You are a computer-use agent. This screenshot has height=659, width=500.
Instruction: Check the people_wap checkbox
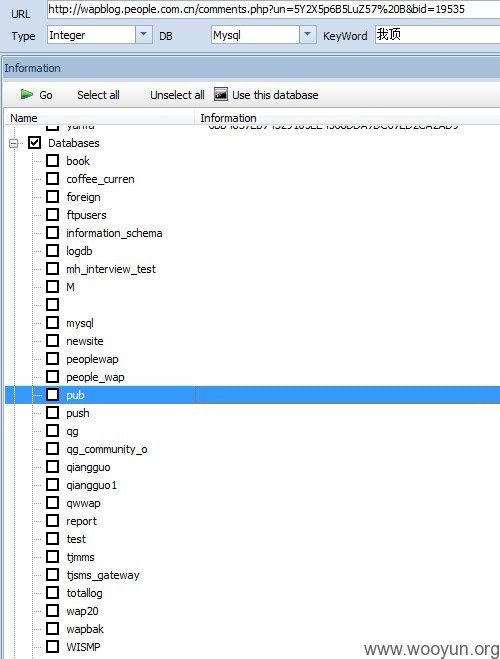tap(53, 377)
